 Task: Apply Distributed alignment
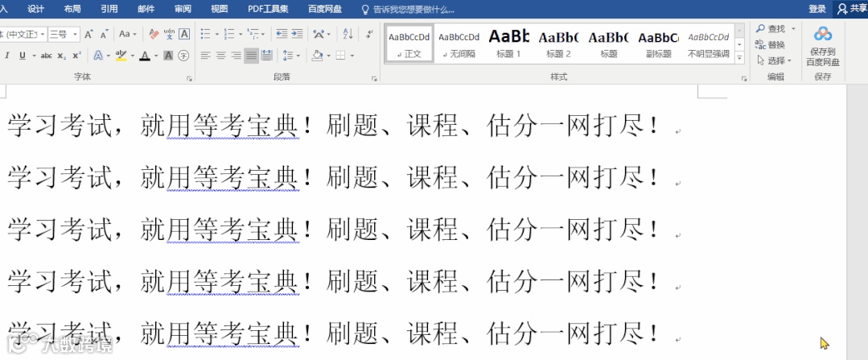[x=267, y=56]
